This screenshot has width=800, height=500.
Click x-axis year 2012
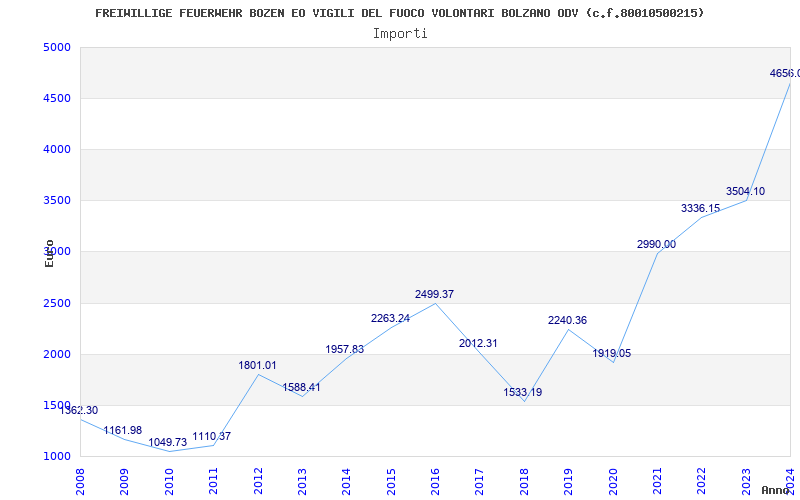258,481
